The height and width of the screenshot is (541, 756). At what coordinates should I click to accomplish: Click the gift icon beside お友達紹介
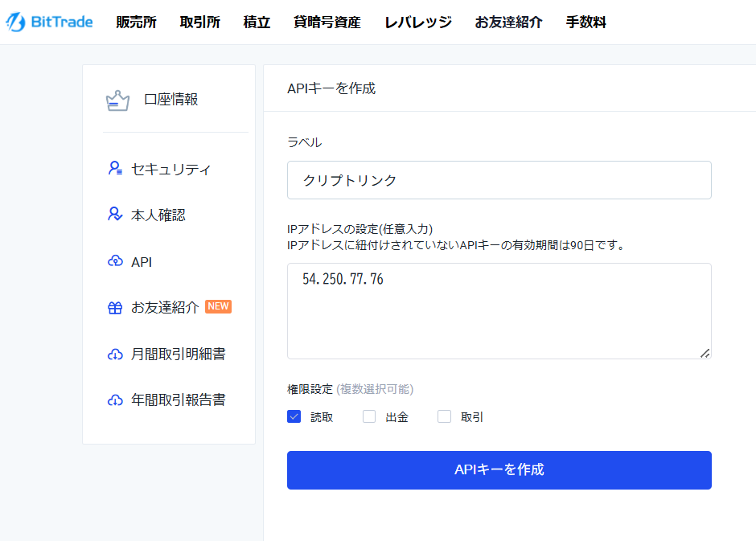115,307
